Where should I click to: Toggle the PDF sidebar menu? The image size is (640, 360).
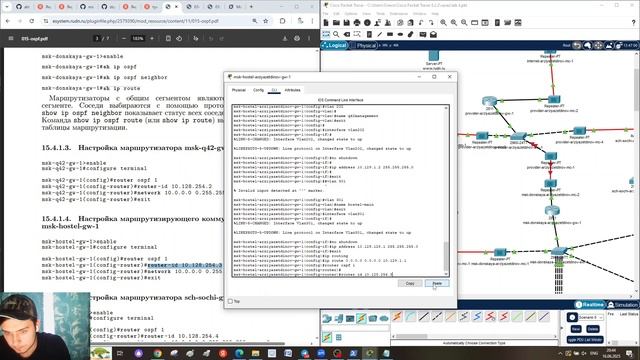tap(11, 38)
